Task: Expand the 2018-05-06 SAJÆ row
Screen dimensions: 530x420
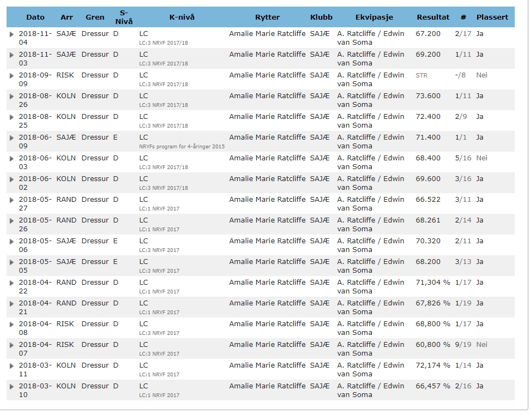Action: pyautogui.click(x=11, y=241)
